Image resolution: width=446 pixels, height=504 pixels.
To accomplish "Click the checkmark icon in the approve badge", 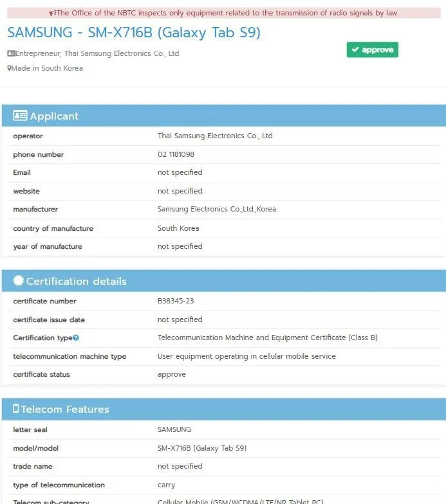I will (x=355, y=50).
